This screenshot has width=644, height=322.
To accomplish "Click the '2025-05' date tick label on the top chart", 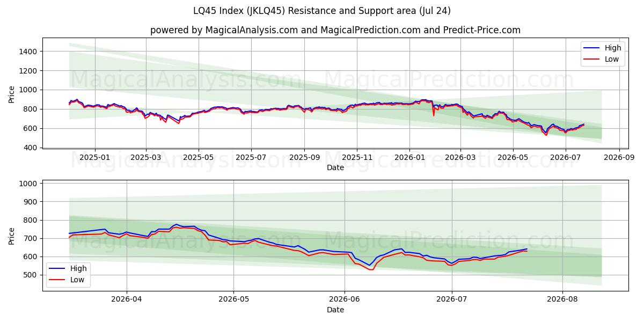I will [x=199, y=157].
